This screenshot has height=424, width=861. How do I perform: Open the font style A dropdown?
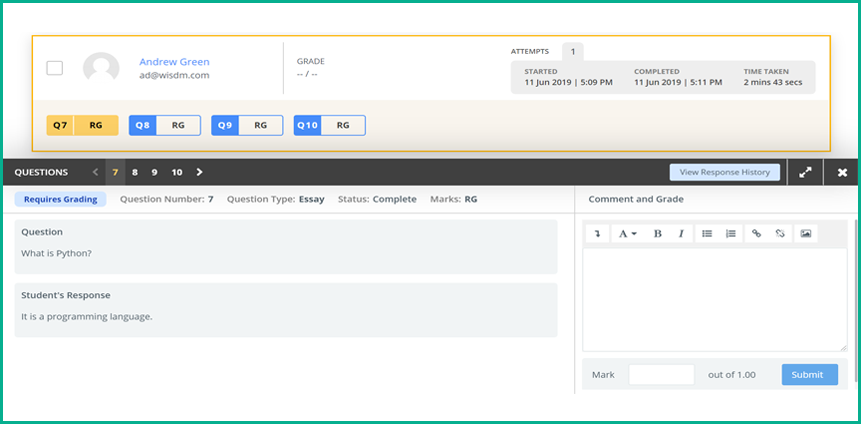pos(627,233)
